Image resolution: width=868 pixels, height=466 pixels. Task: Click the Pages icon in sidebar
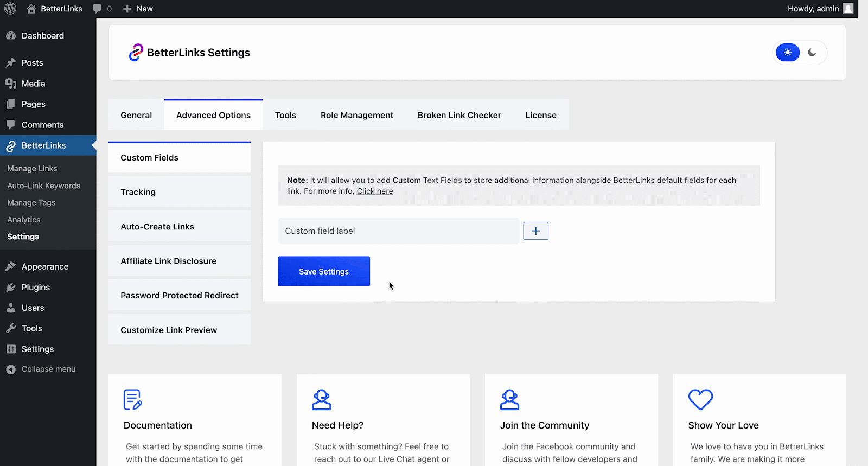11,104
